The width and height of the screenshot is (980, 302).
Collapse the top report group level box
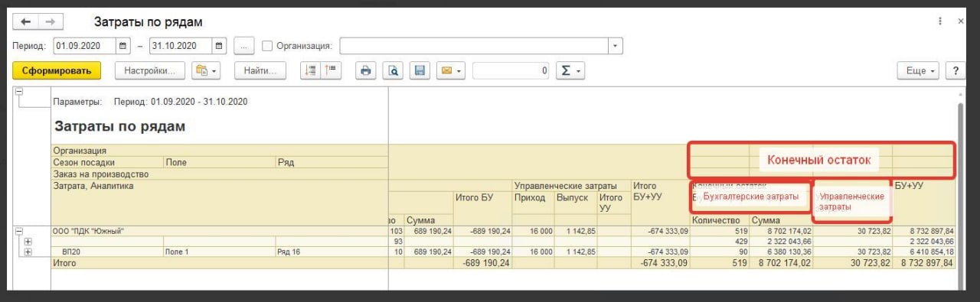[19, 91]
